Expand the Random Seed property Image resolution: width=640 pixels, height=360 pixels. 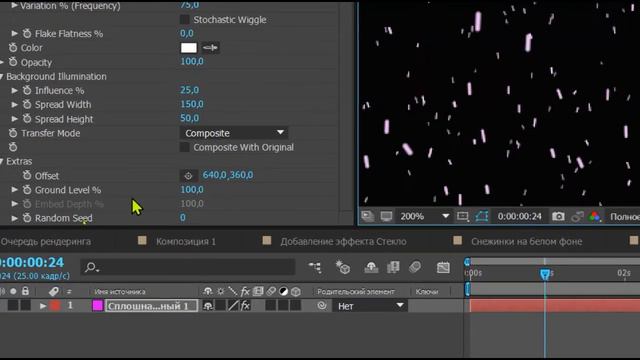coord(15,218)
